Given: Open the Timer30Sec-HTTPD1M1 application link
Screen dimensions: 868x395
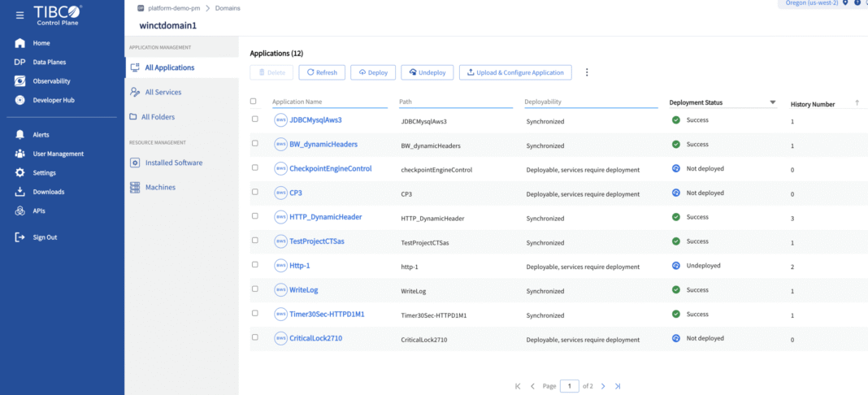Looking at the screenshot, I should [327, 315].
